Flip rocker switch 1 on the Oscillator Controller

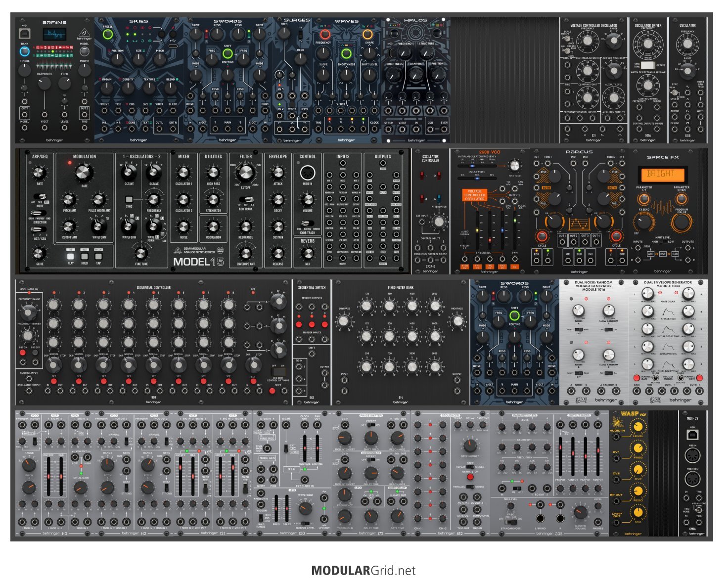pyautogui.click(x=422, y=176)
